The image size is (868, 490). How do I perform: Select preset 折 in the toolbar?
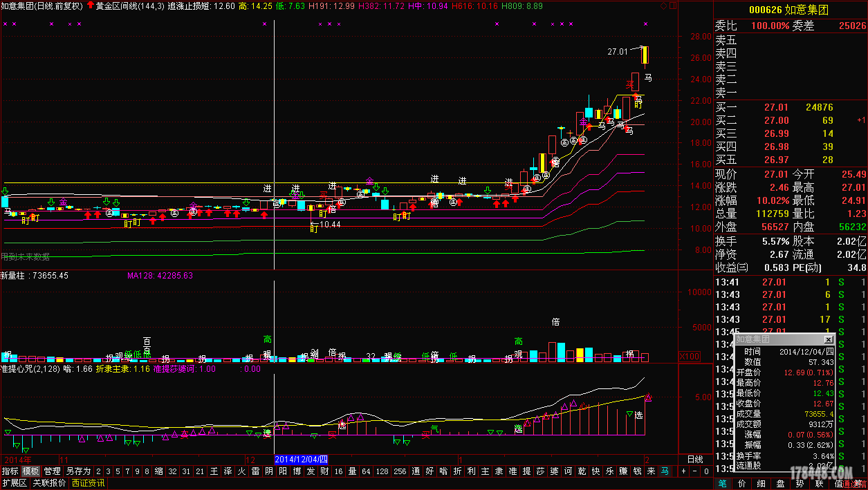(x=457, y=471)
